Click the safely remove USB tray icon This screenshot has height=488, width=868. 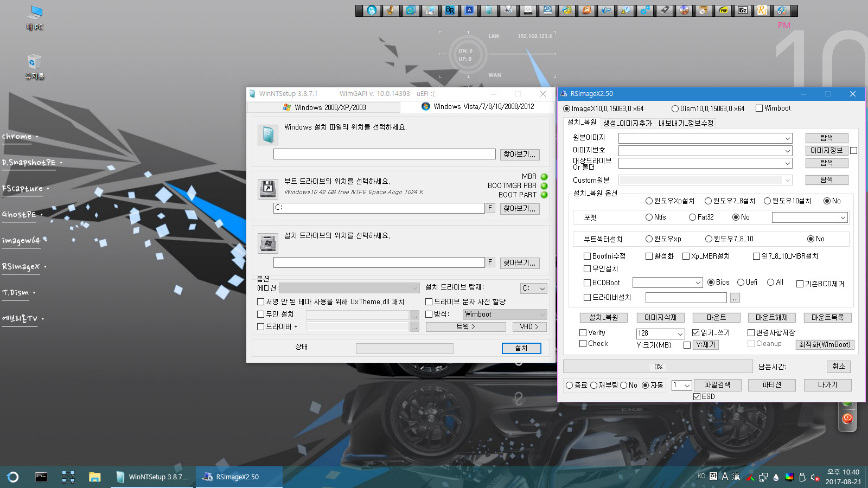click(802, 477)
